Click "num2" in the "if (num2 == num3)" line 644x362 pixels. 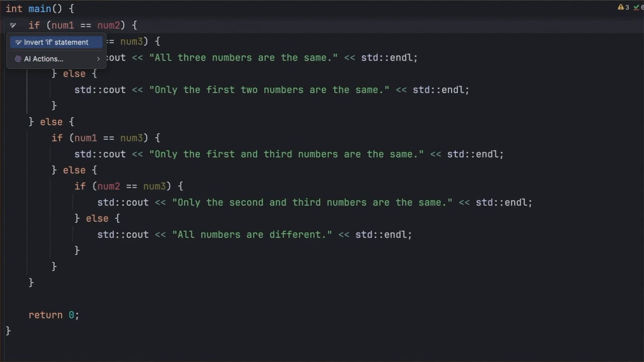pyautogui.click(x=109, y=186)
